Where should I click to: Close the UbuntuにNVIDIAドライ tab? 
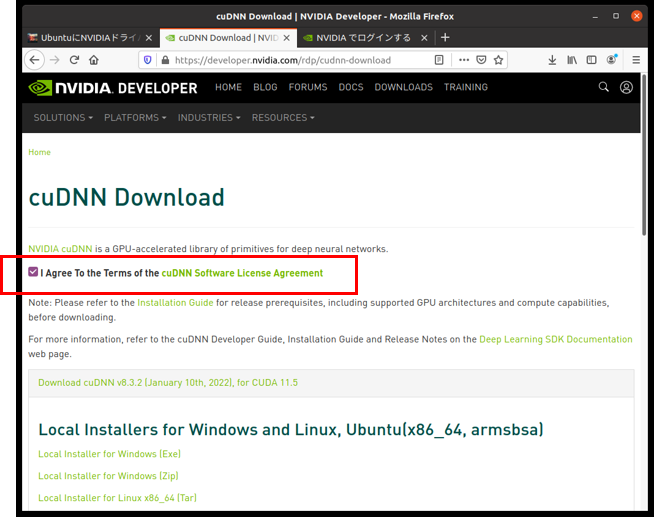pyautogui.click(x=148, y=38)
